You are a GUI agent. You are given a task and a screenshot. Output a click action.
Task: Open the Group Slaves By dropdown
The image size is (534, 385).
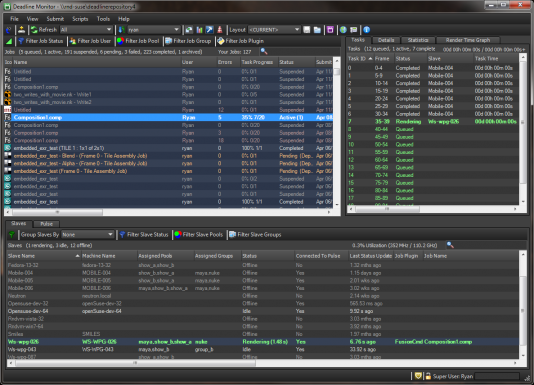87,235
